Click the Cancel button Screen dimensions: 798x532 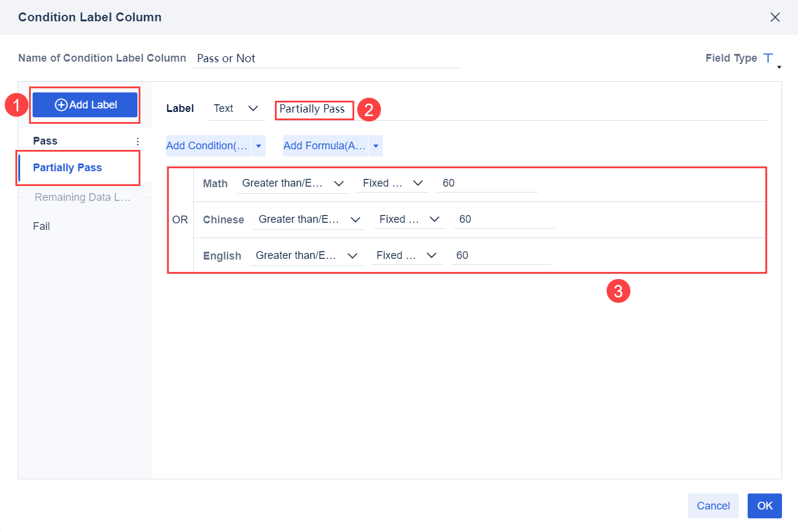coord(713,505)
